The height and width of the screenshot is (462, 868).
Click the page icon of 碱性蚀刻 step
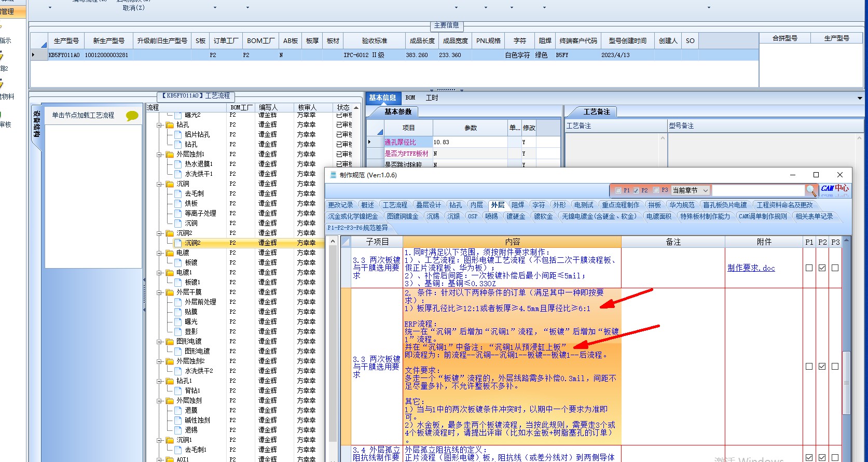tap(178, 420)
